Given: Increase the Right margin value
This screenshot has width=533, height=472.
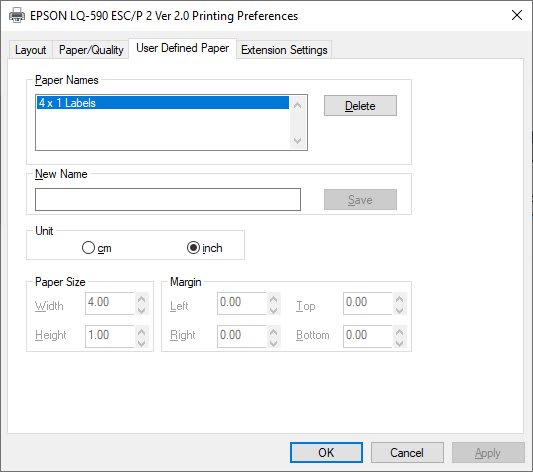Looking at the screenshot, I should point(274,331).
